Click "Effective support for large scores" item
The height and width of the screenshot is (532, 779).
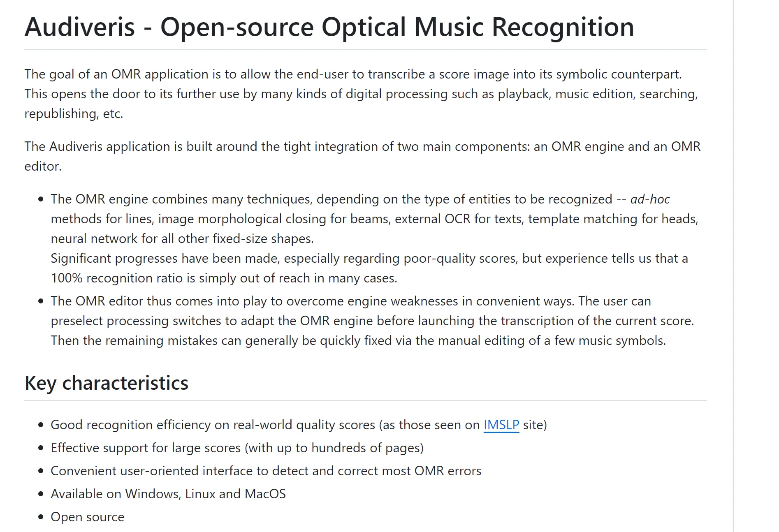click(x=237, y=448)
